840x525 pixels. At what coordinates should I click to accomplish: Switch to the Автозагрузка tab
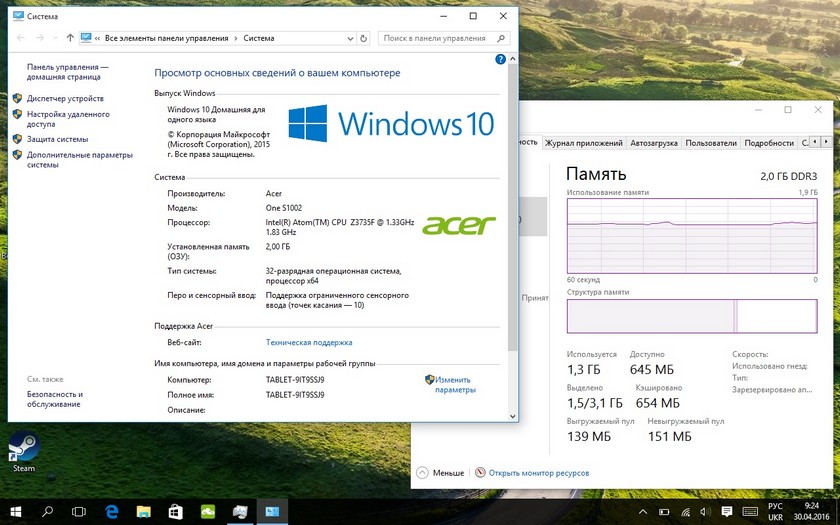(654, 143)
